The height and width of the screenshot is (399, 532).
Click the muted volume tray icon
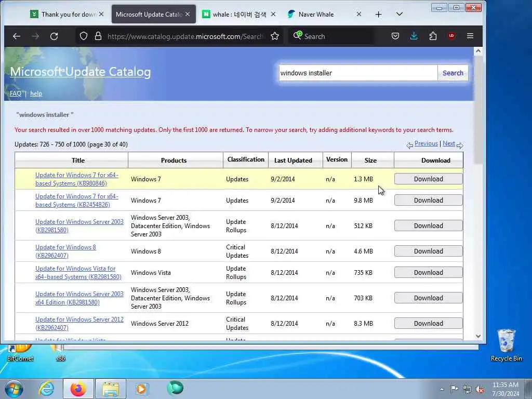[480, 390]
